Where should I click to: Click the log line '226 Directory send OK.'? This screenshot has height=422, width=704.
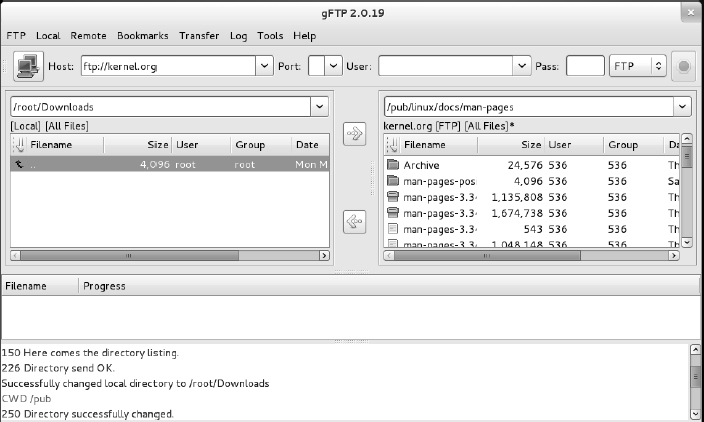[x=58, y=368]
